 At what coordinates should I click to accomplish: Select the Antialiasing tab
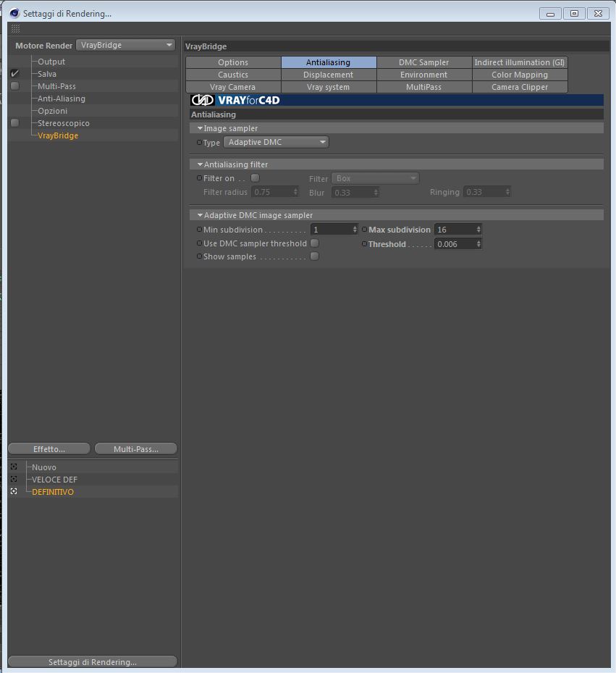[x=328, y=62]
